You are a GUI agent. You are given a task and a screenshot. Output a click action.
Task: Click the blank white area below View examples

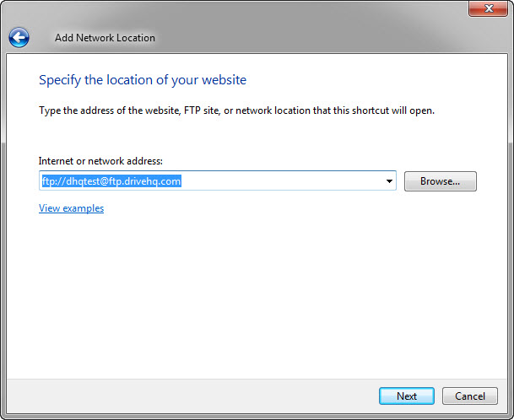tap(253, 287)
